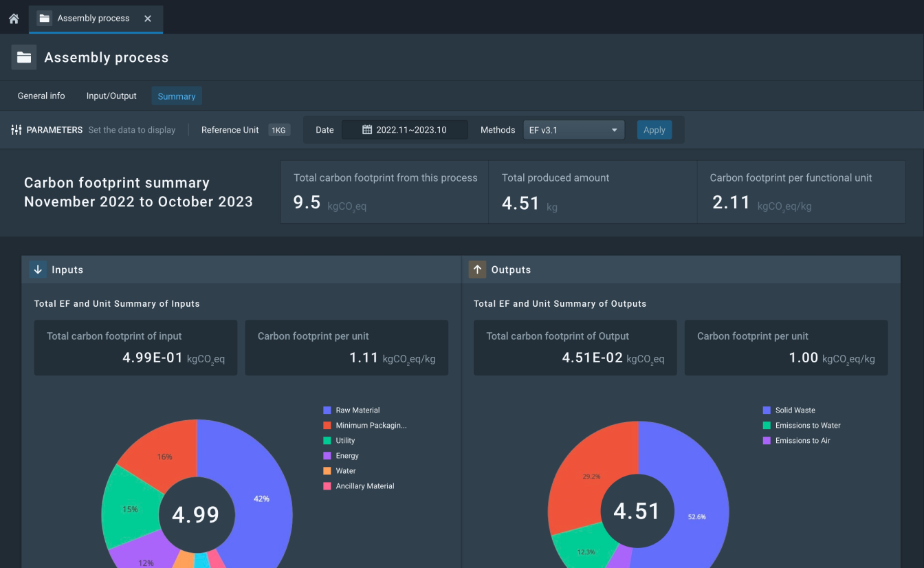Click the 4.51E-02 output footprint value

click(592, 357)
